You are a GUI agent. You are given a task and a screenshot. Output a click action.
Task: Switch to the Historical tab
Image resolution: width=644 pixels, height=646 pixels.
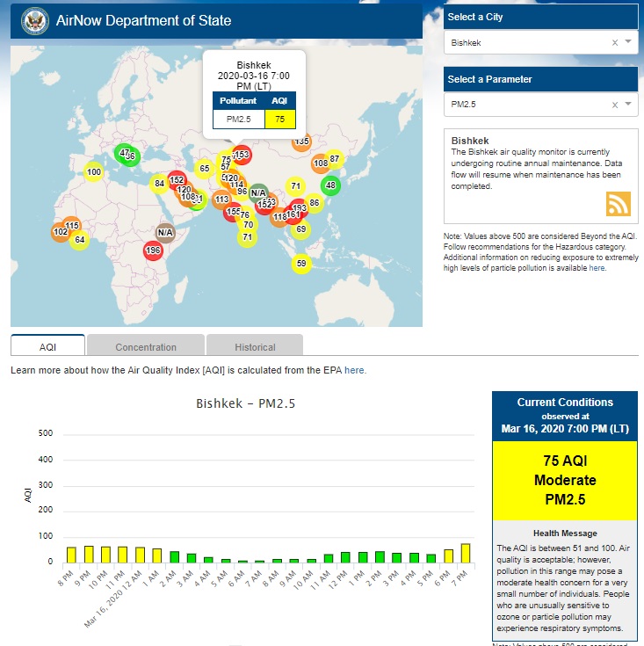pos(255,347)
